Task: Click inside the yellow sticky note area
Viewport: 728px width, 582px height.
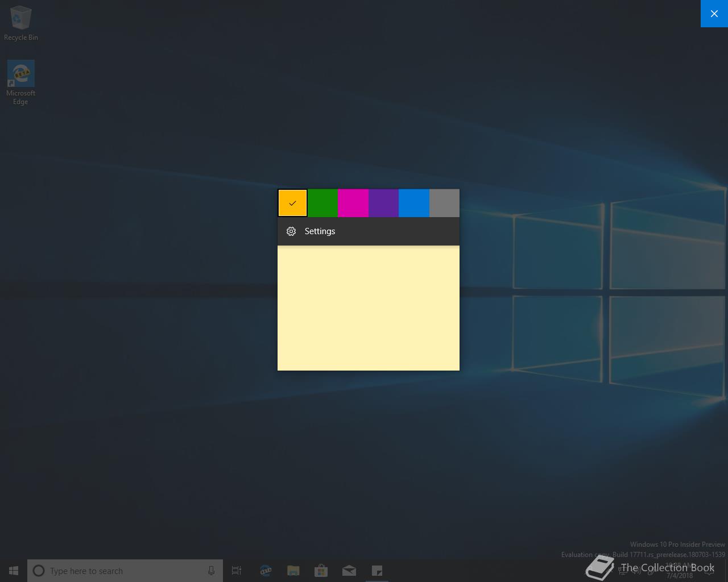Action: [x=369, y=308]
